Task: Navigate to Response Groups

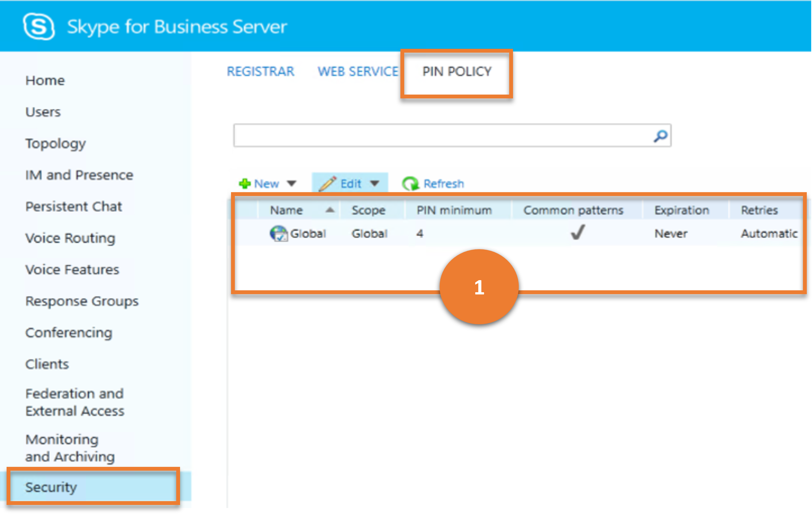Action: coord(82,301)
